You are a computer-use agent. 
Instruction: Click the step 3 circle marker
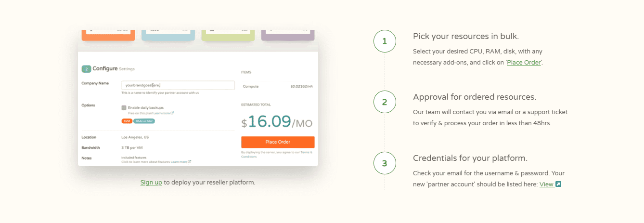385,163
